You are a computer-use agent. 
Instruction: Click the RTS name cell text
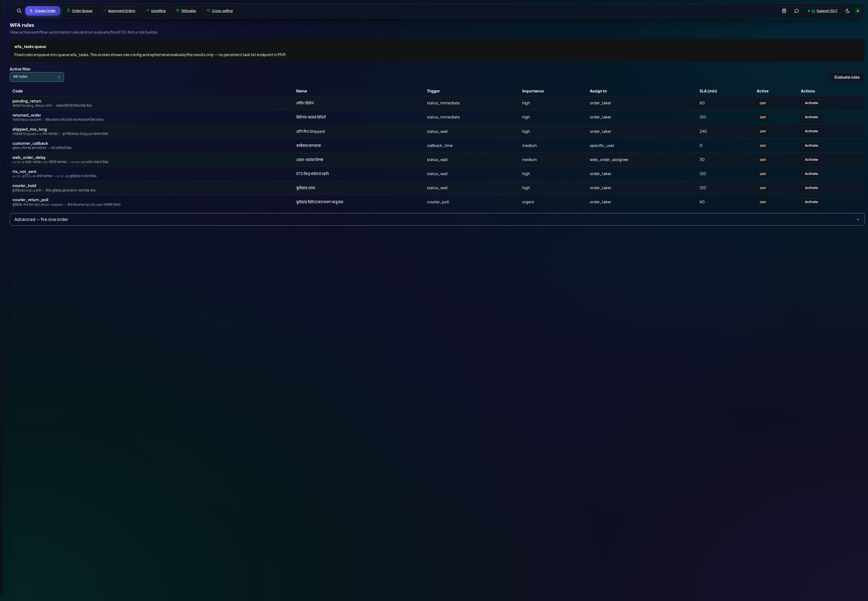(x=312, y=174)
